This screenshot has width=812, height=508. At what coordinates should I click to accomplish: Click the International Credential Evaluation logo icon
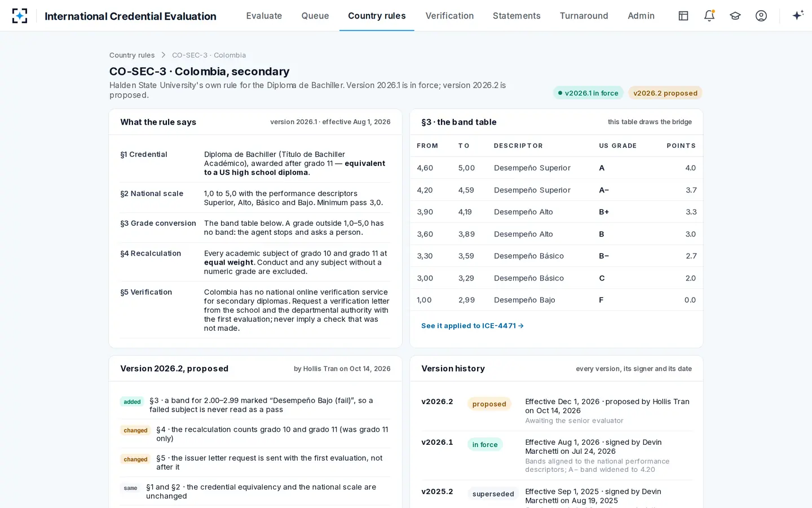click(20, 16)
